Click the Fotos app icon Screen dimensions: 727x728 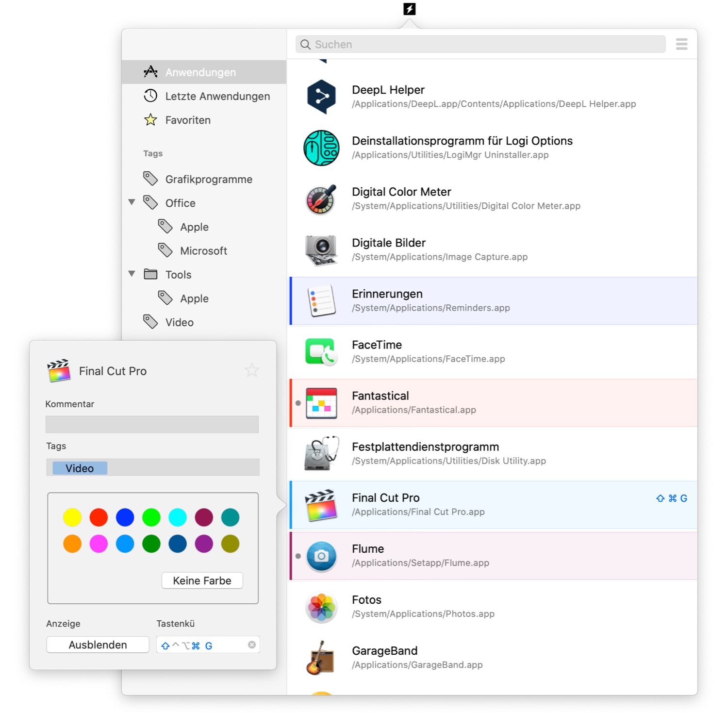point(321,607)
